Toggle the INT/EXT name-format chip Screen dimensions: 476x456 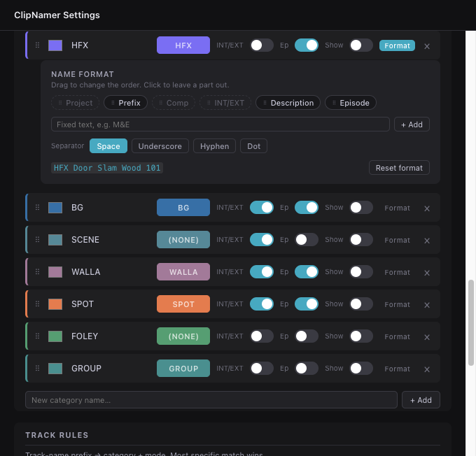pos(225,103)
